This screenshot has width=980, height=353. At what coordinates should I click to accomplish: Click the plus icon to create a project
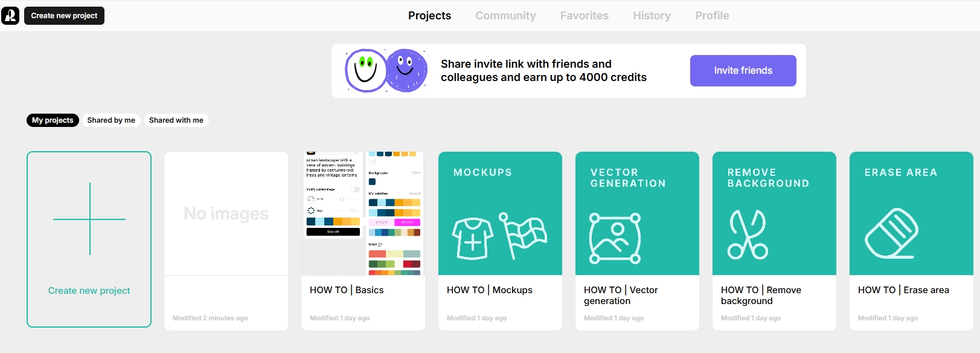(x=89, y=219)
